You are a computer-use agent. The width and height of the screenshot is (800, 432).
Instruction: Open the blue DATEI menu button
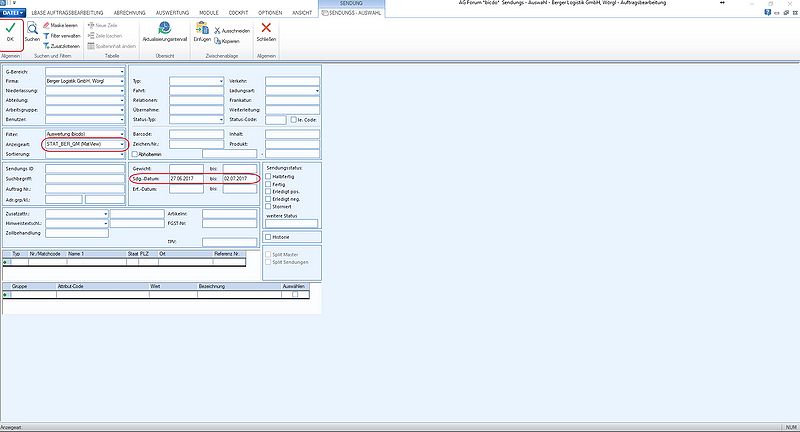coord(13,12)
